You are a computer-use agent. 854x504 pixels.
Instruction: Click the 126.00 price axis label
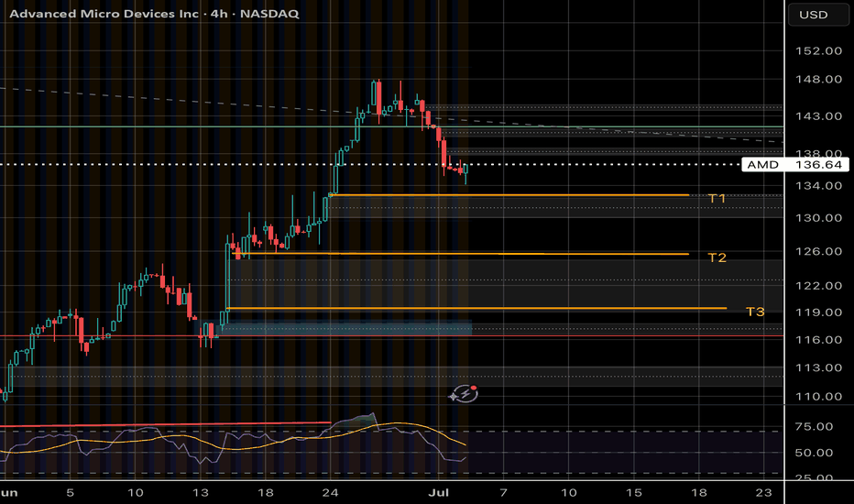point(818,251)
